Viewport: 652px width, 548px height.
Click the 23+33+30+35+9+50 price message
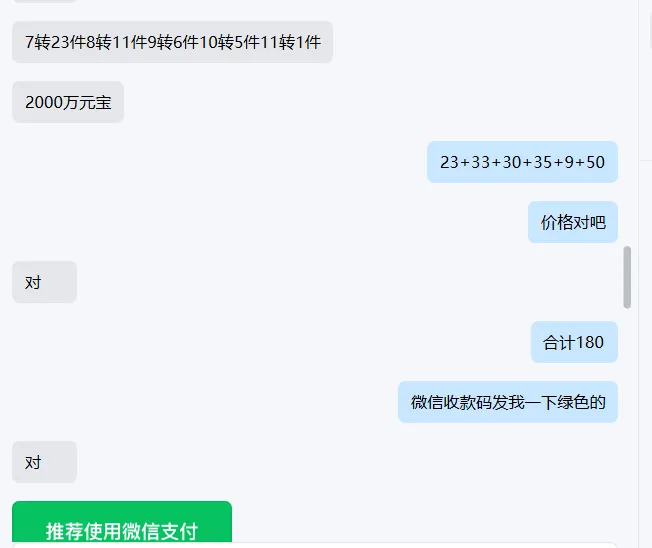tap(522, 162)
